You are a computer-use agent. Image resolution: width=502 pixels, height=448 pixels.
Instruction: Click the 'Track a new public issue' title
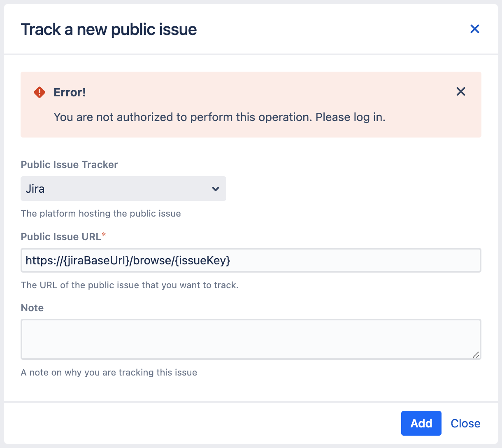pyautogui.click(x=109, y=29)
